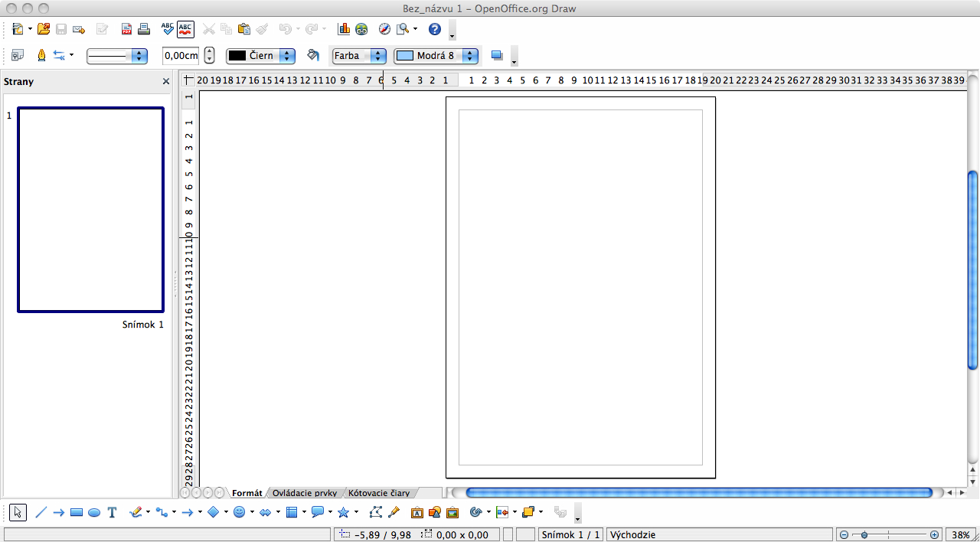Pick the Line drawing tool
980x542 pixels.
tap(41, 512)
